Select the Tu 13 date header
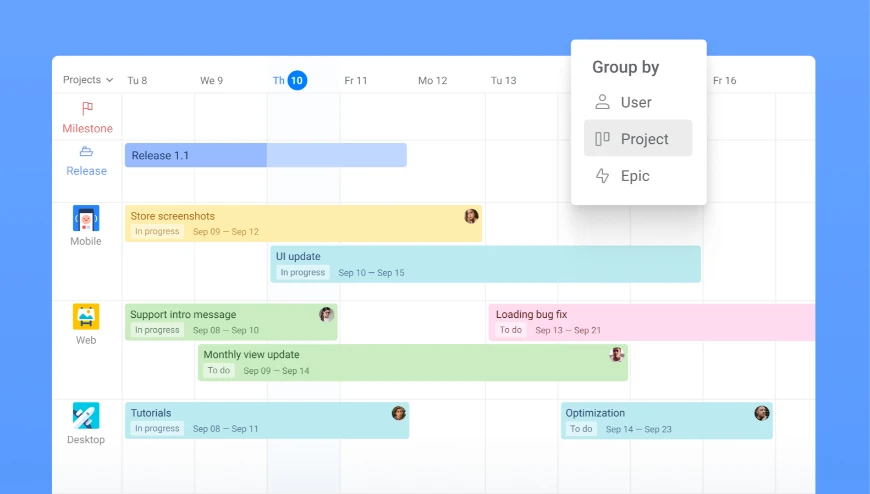Screen dimensions: 870x494 (x=504, y=80)
